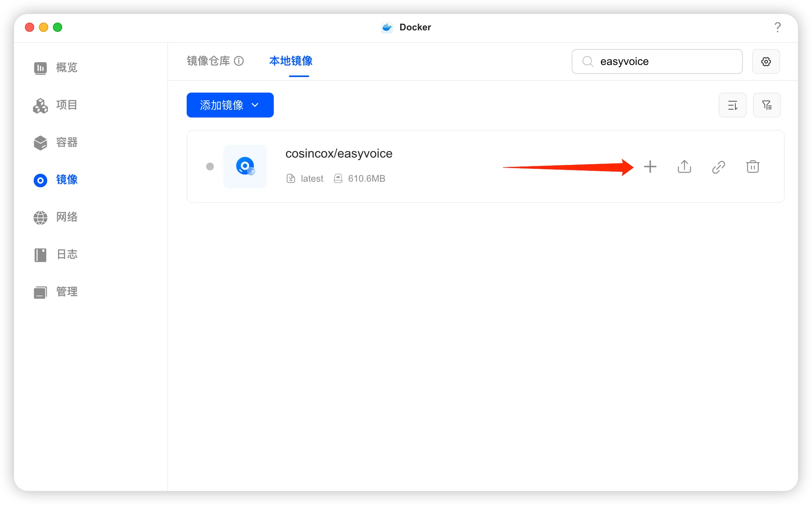Close the Docker window

(30, 27)
